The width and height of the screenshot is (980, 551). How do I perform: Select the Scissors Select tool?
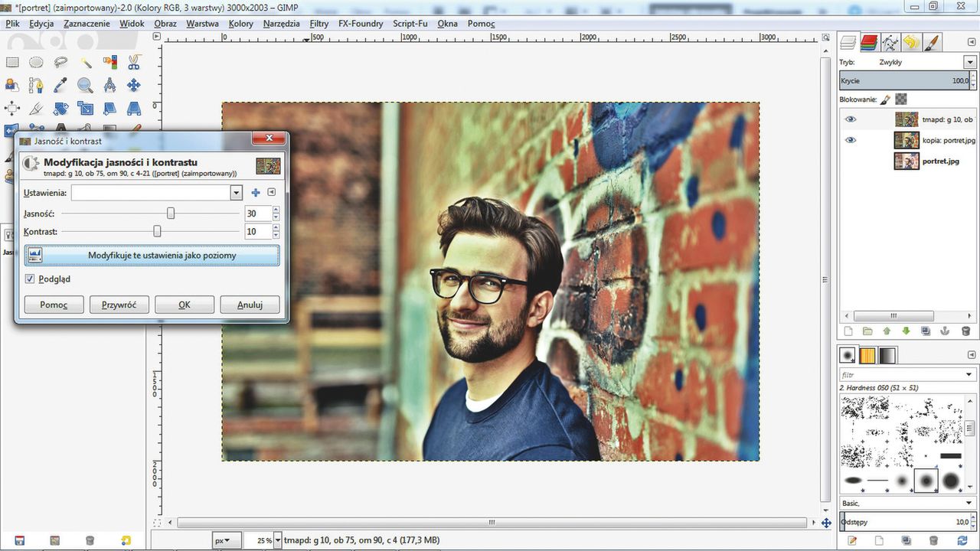[134, 62]
